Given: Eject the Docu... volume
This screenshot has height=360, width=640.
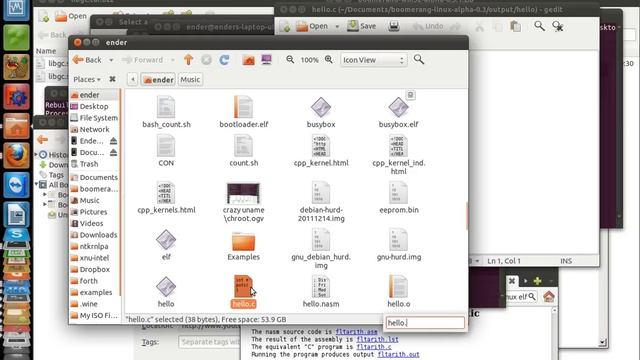Looking at the screenshot, I should (113, 152).
